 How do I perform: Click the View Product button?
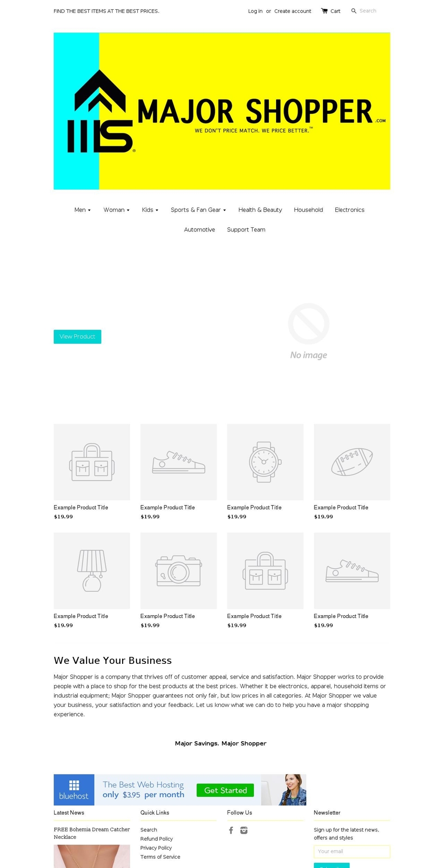pos(77,337)
